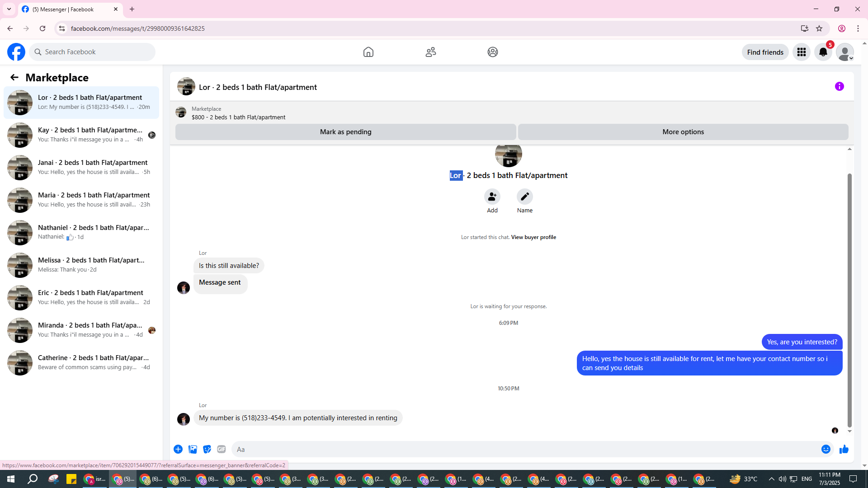Click Mark as pending button
The width and height of the screenshot is (868, 488).
click(x=345, y=132)
